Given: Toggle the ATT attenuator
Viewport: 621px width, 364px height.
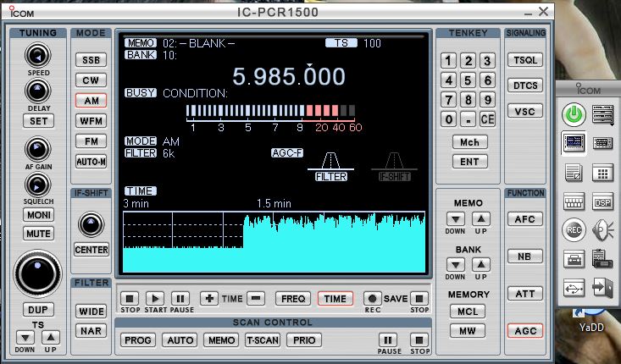Looking at the screenshot, I should tap(524, 294).
